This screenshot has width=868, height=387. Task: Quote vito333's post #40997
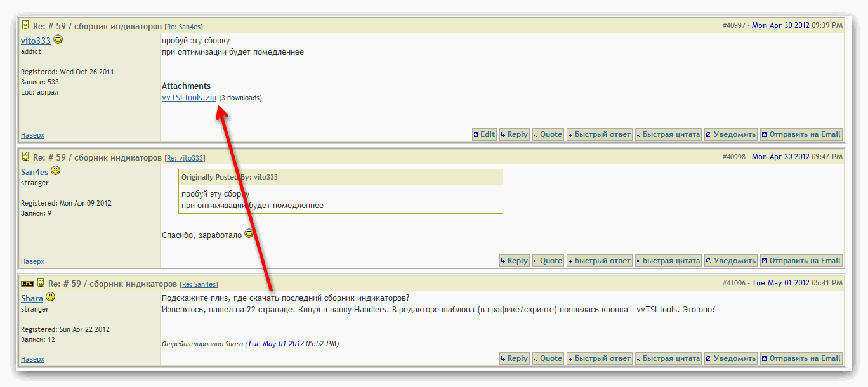pos(548,134)
